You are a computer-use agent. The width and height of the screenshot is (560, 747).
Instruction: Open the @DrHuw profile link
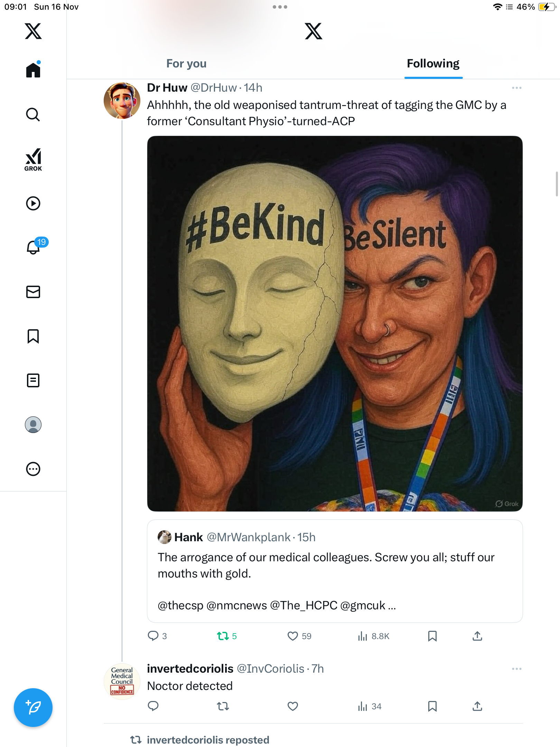point(214,88)
